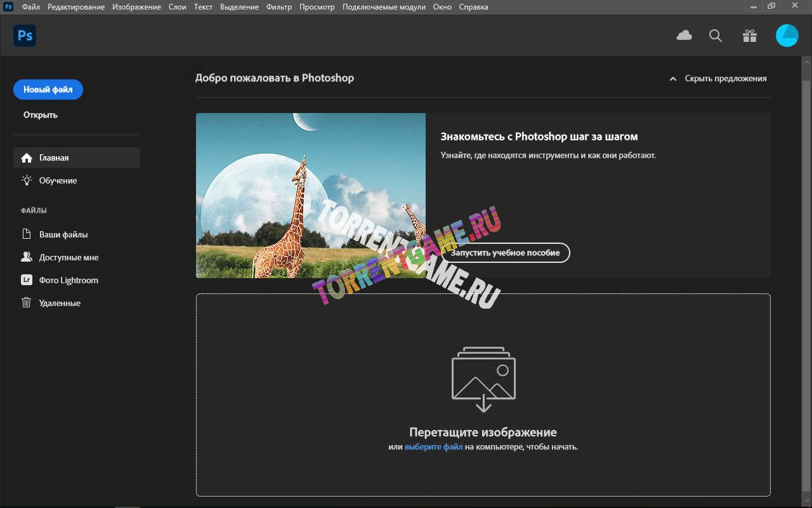Open the cloud sync status icon

[x=684, y=36]
